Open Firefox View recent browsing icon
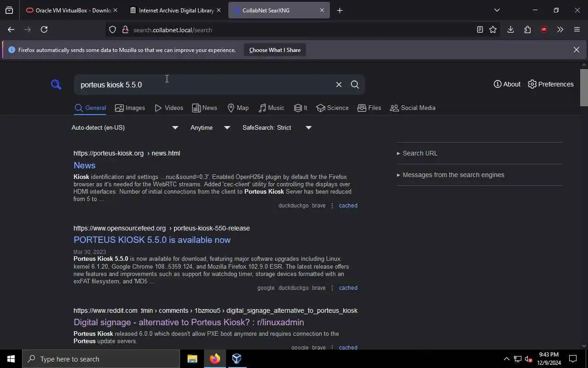The width and height of the screenshot is (588, 368). click(9, 10)
